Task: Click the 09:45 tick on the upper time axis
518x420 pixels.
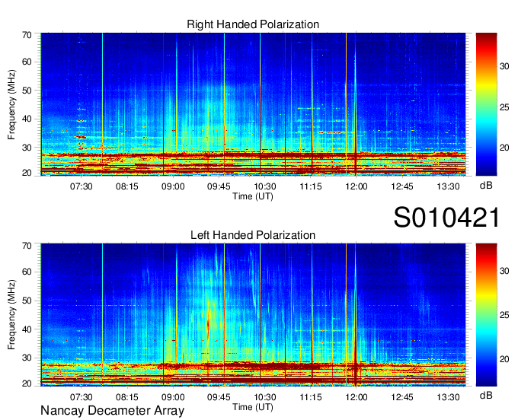Action: pyautogui.click(x=219, y=186)
